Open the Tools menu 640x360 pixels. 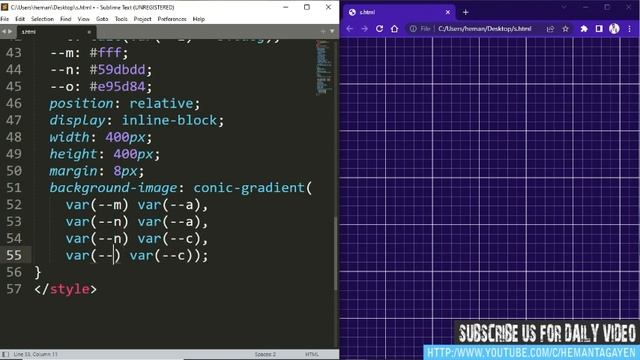(121, 19)
